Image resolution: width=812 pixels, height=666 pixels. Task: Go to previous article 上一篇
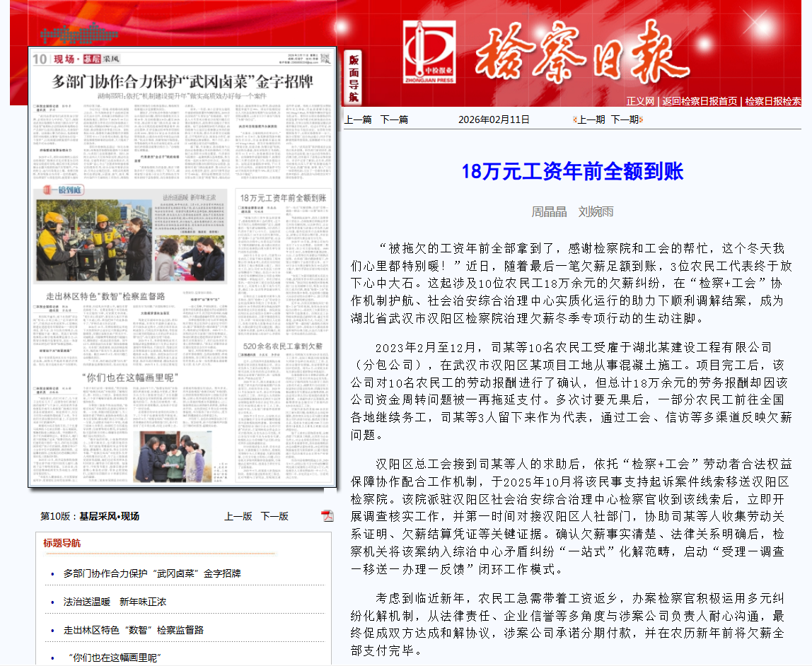358,119
